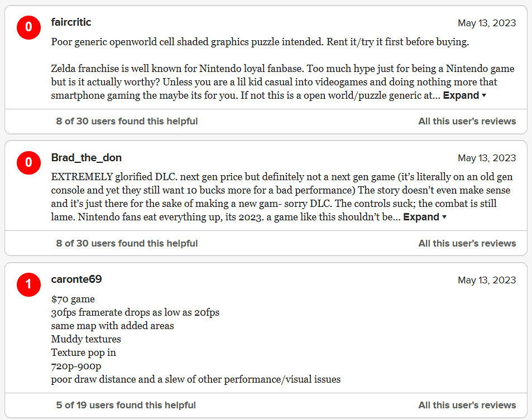Click the date on Brad_the_don's review
532x420 pixels.
(487, 158)
